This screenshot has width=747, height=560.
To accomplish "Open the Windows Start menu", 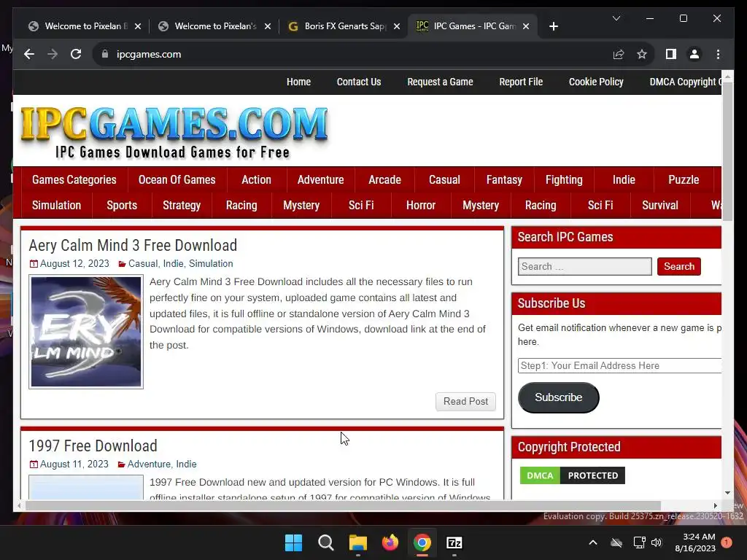I will (293, 542).
